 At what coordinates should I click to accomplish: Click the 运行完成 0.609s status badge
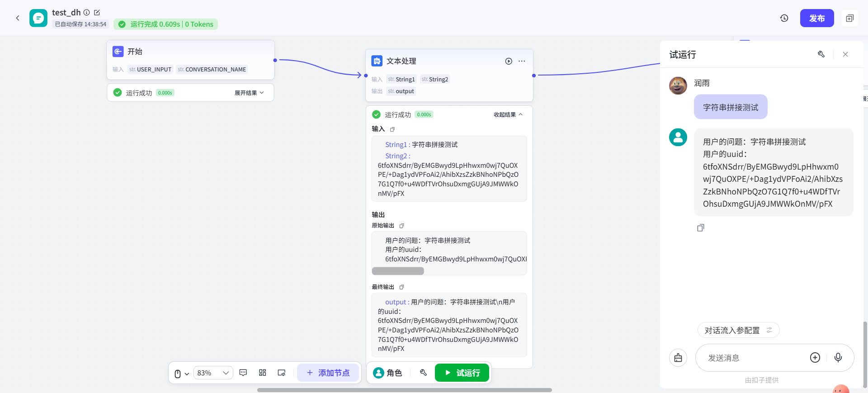[166, 24]
